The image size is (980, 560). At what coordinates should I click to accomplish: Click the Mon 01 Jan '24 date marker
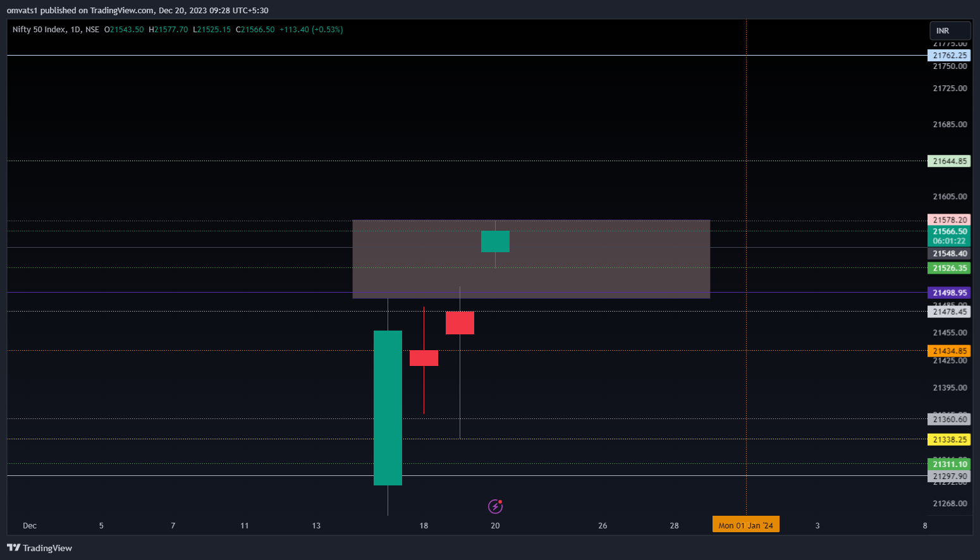point(746,525)
